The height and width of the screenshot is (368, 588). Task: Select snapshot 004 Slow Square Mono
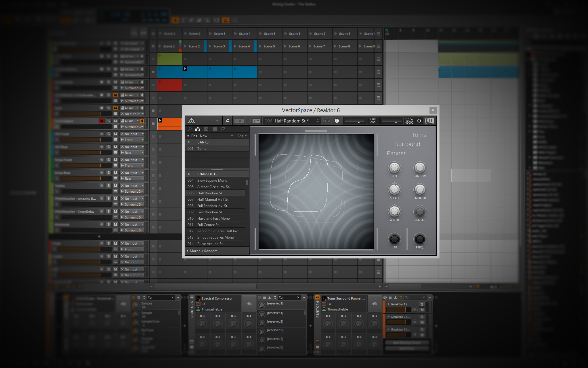click(215, 181)
